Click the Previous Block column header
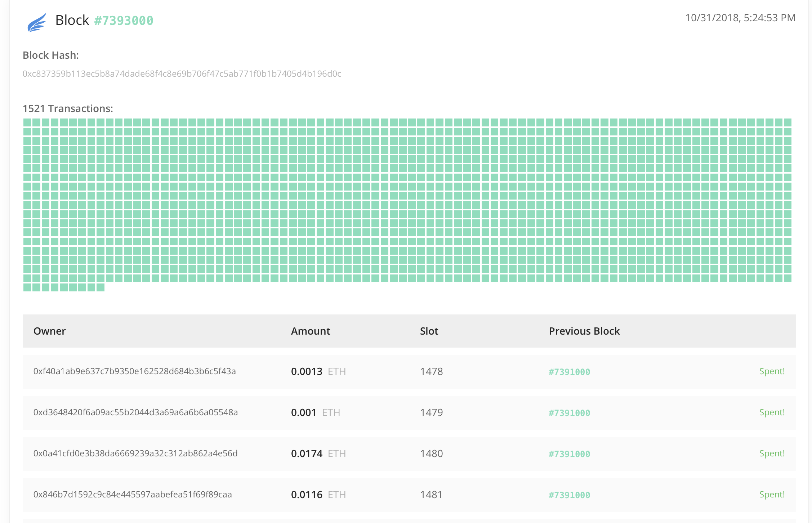Screen dimensions: 812x523 tap(584, 331)
